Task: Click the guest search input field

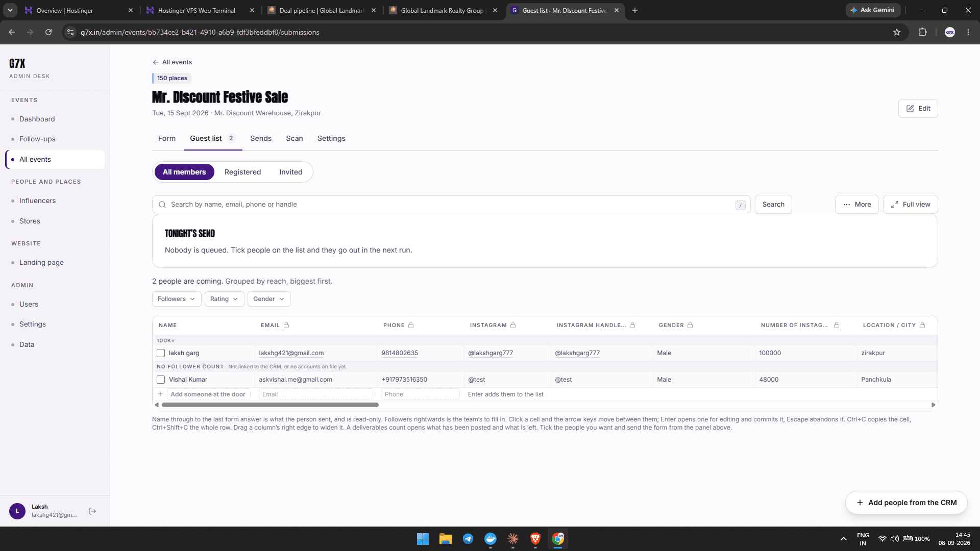Action: pyautogui.click(x=451, y=205)
